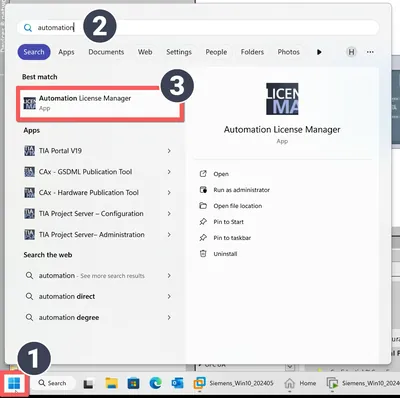Click the Home taskbar icon
This screenshot has height=398, width=400.
(x=300, y=383)
